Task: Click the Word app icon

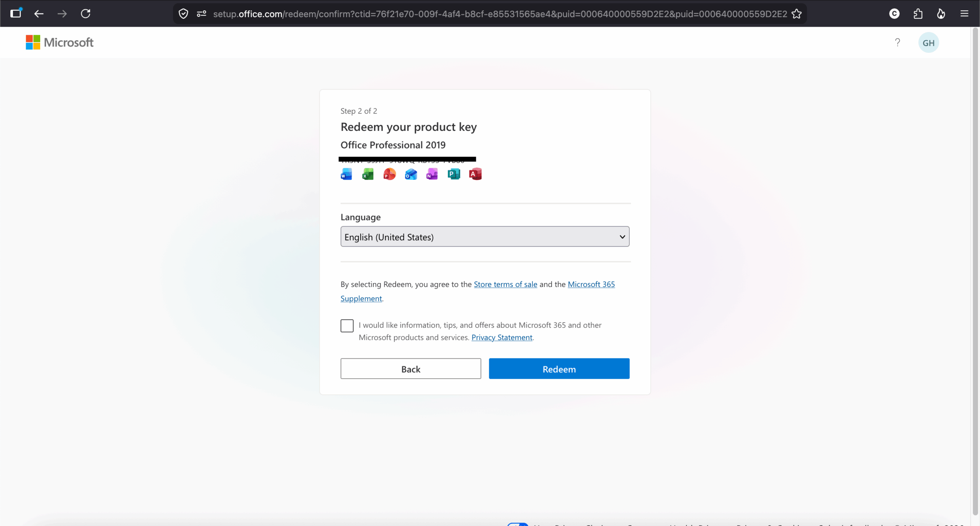Action: pyautogui.click(x=346, y=174)
